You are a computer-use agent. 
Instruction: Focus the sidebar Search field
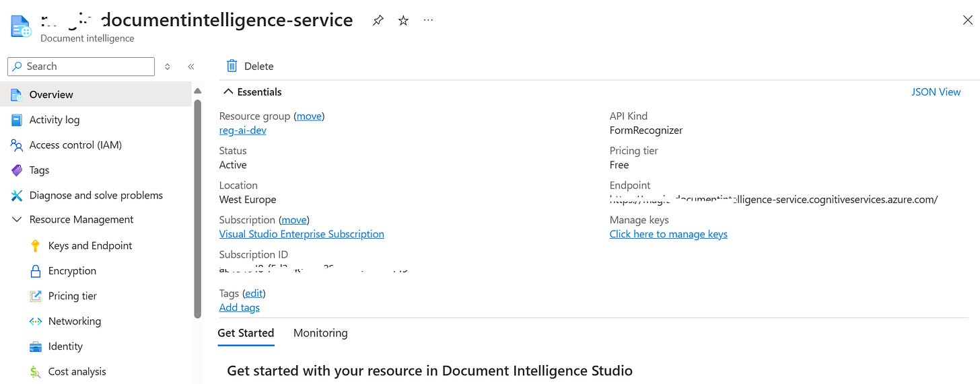(81, 67)
